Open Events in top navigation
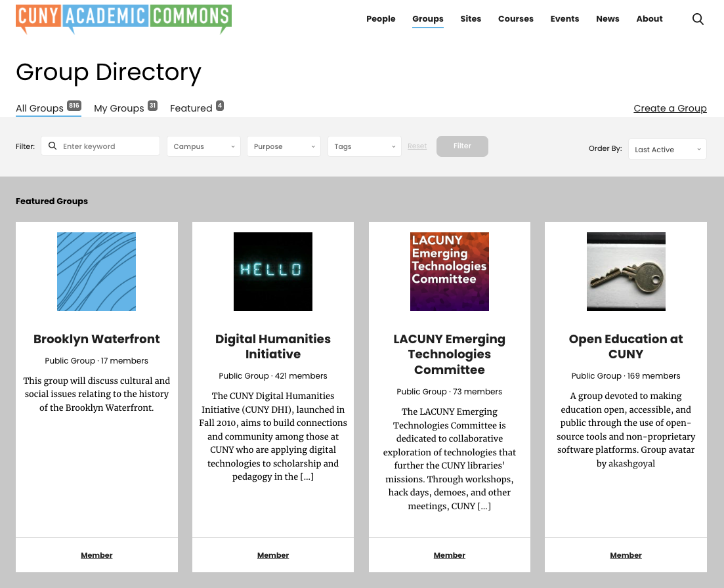The image size is (724, 588). click(x=564, y=19)
